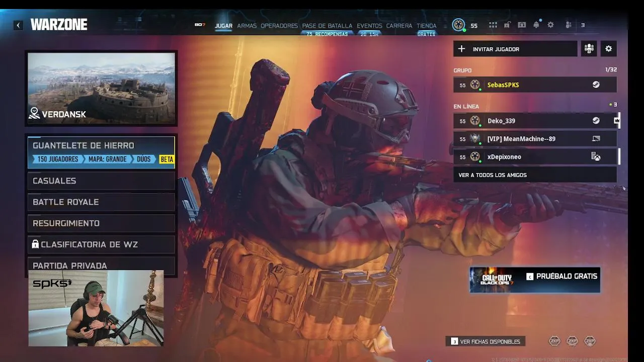Click SebasSPKS rank emblem icon

pyautogui.click(x=475, y=84)
